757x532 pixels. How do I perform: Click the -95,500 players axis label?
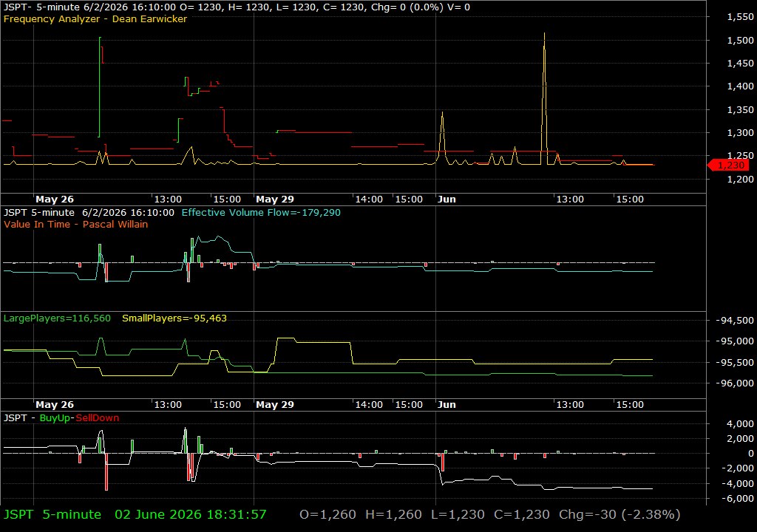coord(734,362)
